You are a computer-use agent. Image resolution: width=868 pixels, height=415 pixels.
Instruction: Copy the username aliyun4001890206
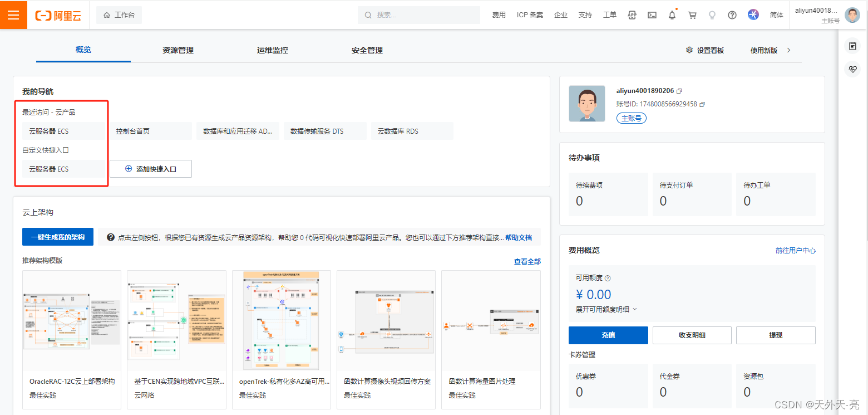(679, 91)
